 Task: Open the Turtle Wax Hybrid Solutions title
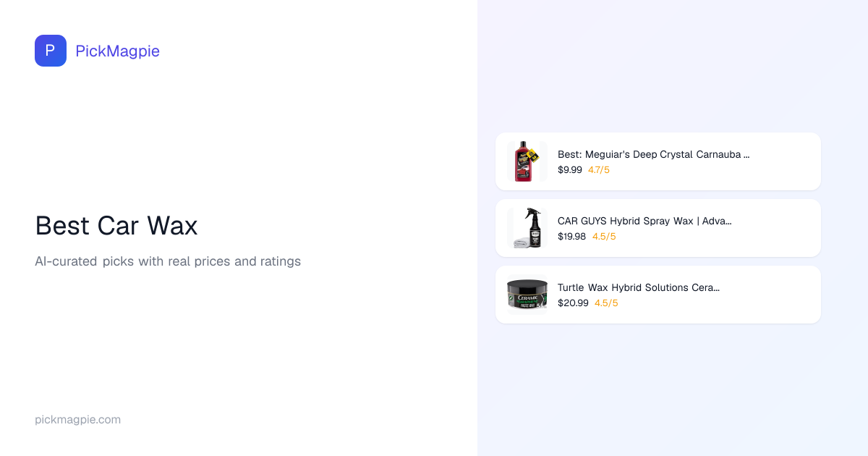638,287
